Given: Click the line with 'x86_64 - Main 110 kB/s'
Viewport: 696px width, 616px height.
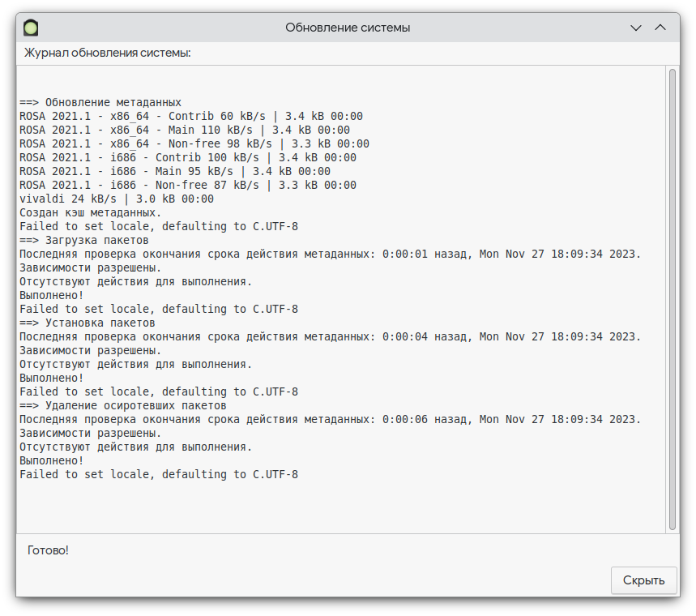Looking at the screenshot, I should [x=185, y=130].
